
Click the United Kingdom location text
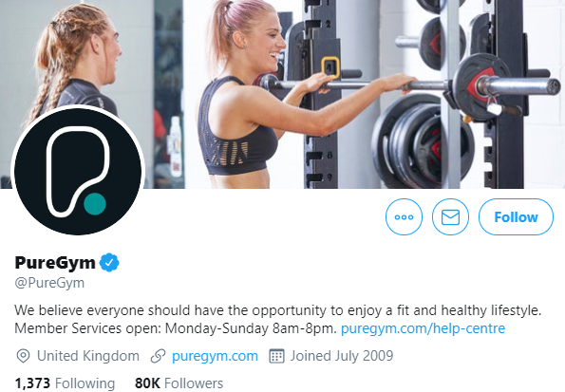88,356
